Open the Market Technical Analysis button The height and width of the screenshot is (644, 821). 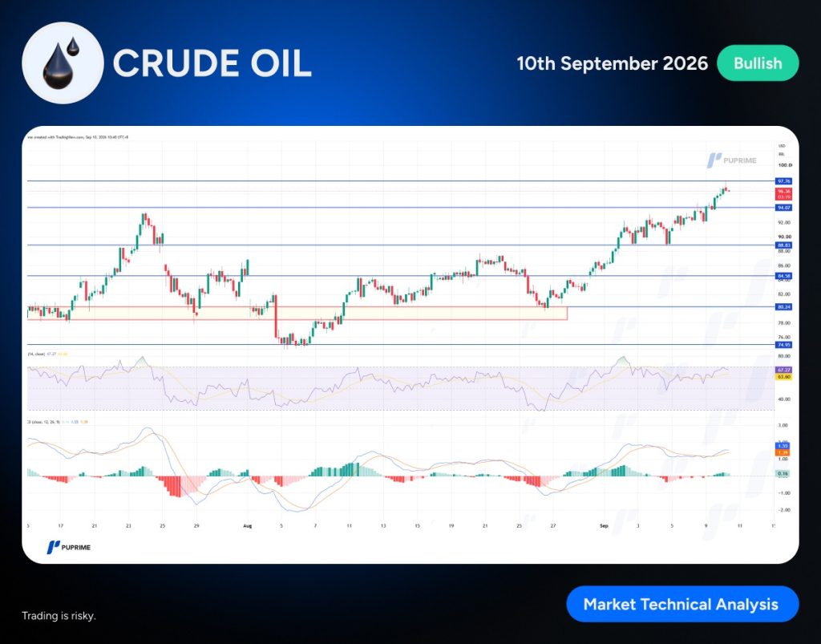pos(682,604)
